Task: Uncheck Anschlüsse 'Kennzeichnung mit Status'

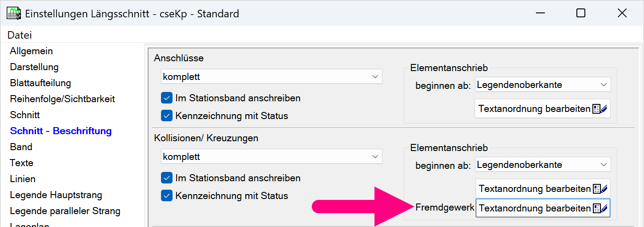Action: pyautogui.click(x=167, y=116)
